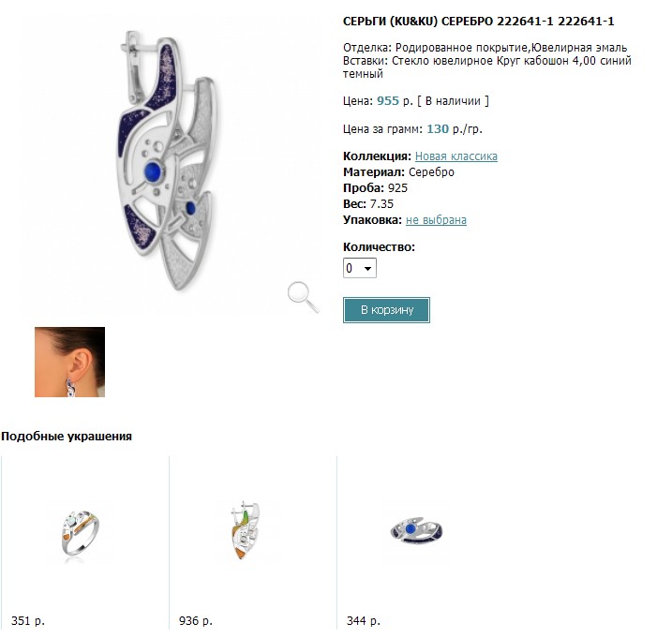The height and width of the screenshot is (638, 672).
Task: Open the blue stone ring thumbnail
Action: (416, 530)
